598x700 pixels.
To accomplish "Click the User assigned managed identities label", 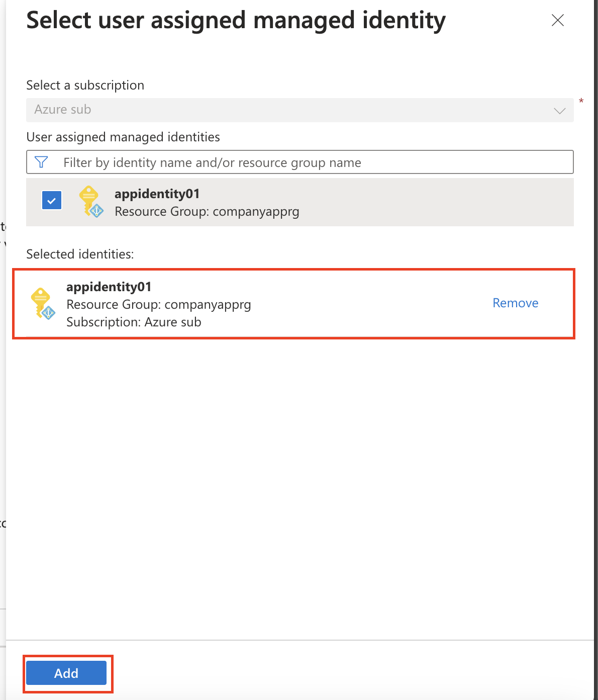I will click(123, 137).
